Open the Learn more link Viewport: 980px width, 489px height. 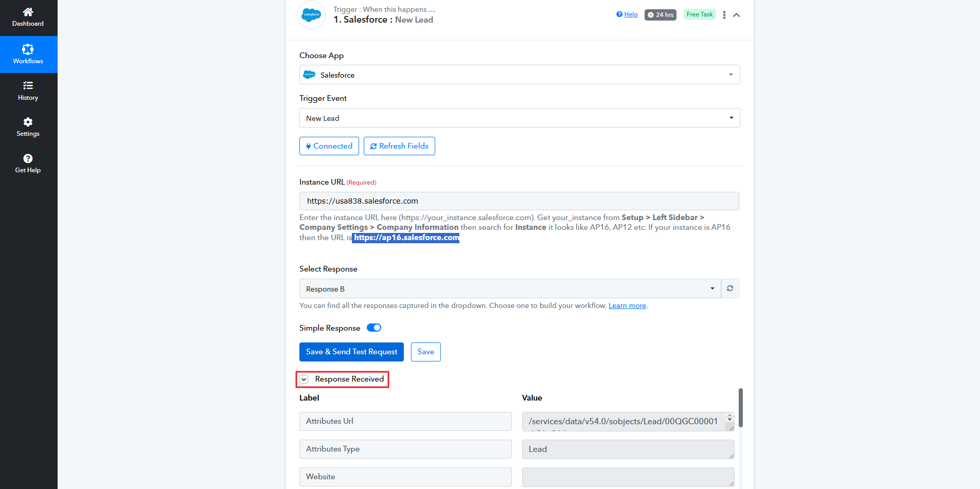(627, 306)
